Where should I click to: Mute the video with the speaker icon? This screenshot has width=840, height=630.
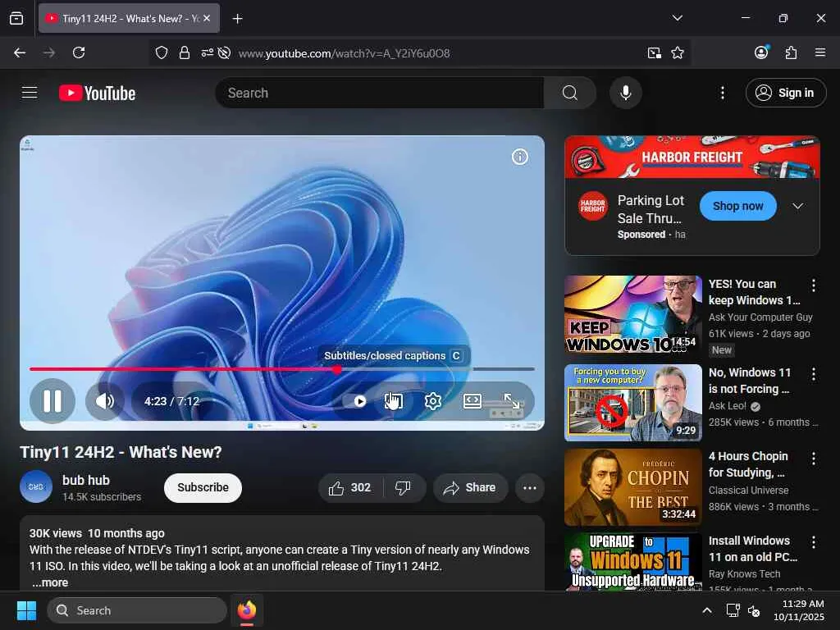pyautogui.click(x=104, y=400)
